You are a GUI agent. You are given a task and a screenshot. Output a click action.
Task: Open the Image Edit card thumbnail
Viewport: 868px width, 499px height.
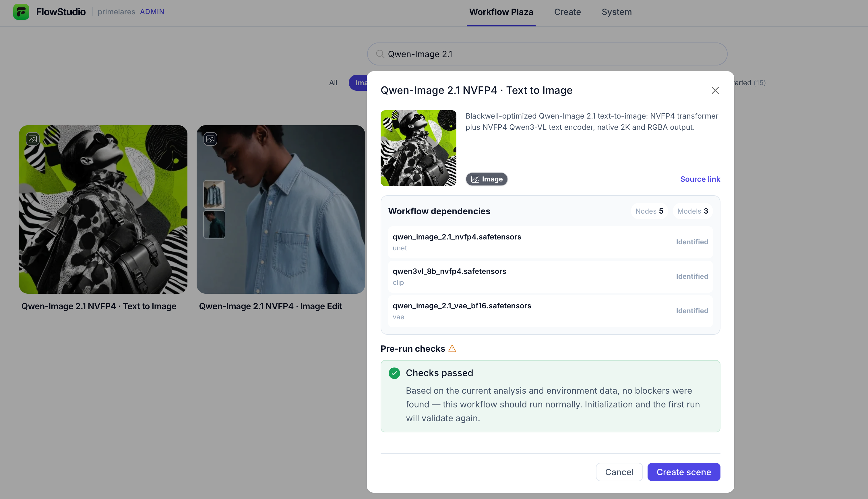click(280, 209)
